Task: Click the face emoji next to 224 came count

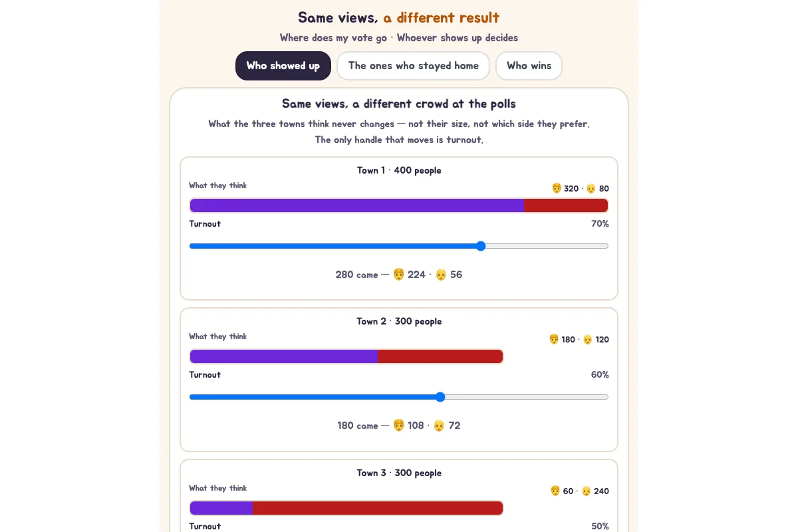Action: [399, 274]
